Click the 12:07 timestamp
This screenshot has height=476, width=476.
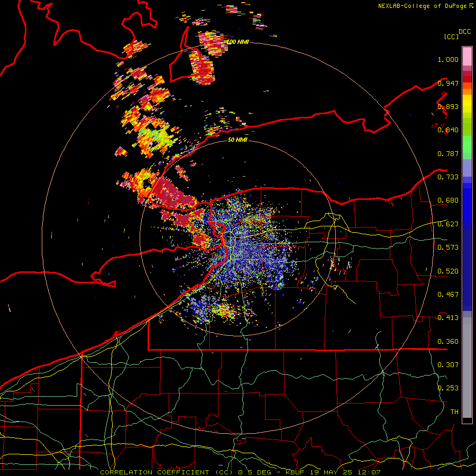[369, 472]
